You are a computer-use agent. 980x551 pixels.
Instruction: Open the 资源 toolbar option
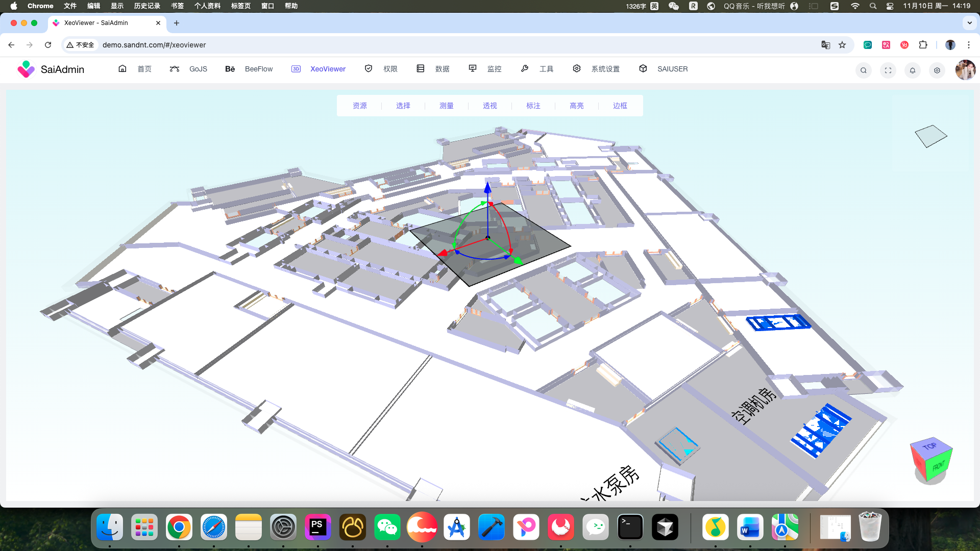point(359,106)
